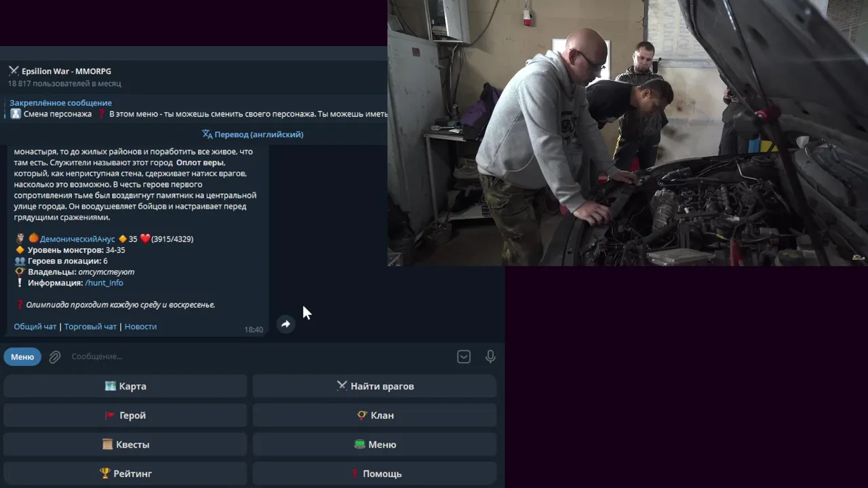Click the 18 817 пользователей в месяц subtitle

64,83
